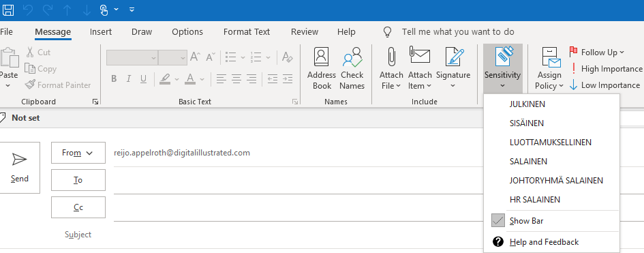Go to the previous item with the up arrow
This screenshot has height=253, width=644.
(x=67, y=10)
